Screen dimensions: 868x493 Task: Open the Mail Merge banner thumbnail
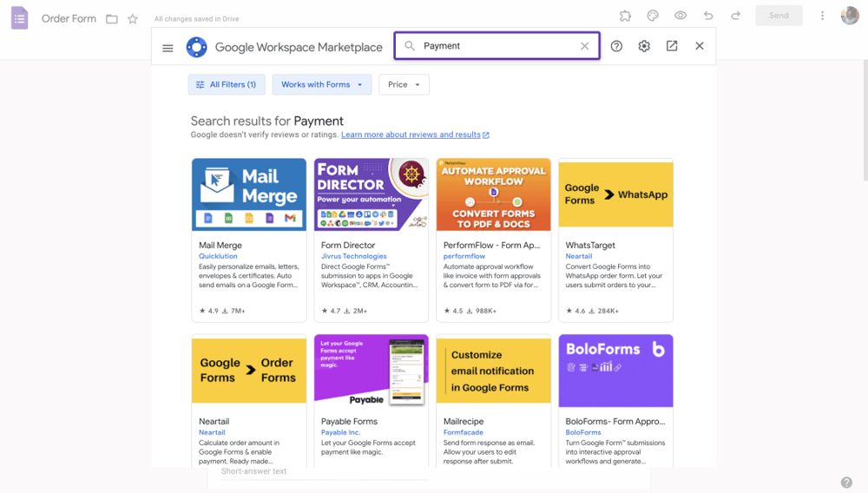249,194
